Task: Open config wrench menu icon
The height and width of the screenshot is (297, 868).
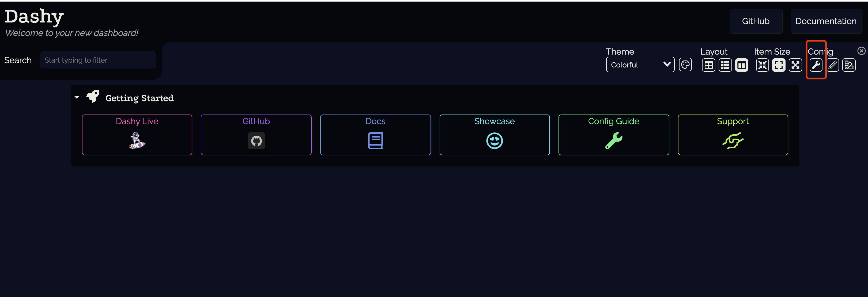Action: click(816, 65)
